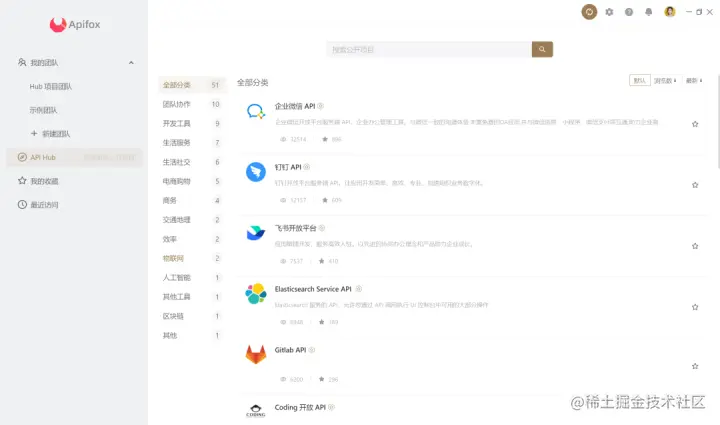This screenshot has width=720, height=425.
Task: Open the Gitlab API project title
Action: (290, 350)
